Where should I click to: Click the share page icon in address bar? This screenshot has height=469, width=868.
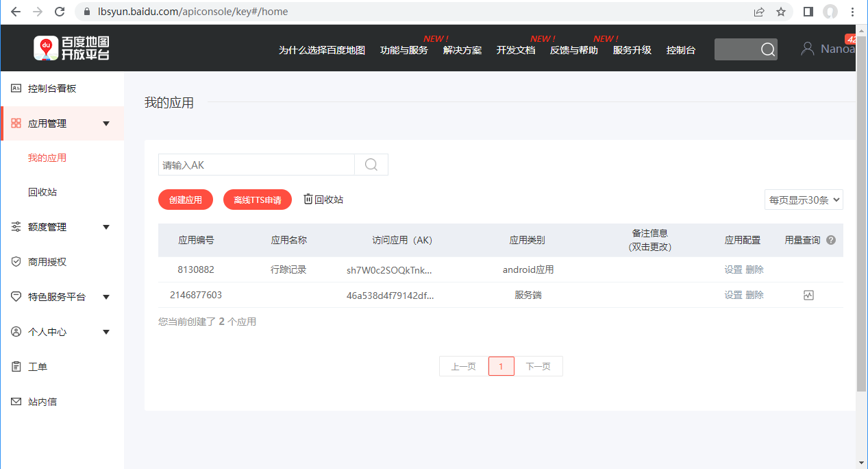[759, 12]
